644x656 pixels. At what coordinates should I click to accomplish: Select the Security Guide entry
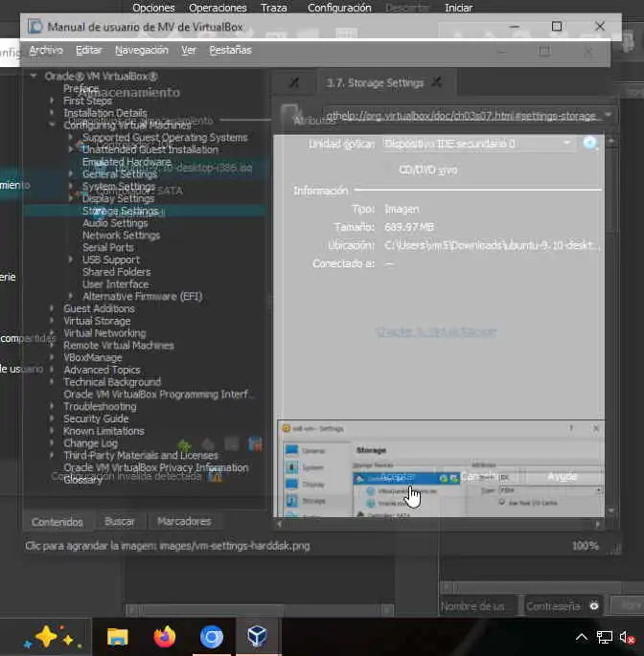tap(96, 418)
